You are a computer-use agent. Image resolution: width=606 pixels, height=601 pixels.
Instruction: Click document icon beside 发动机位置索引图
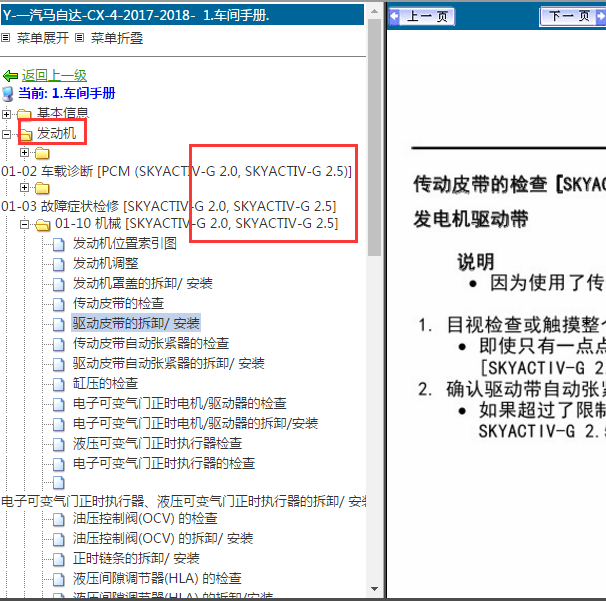(58, 245)
